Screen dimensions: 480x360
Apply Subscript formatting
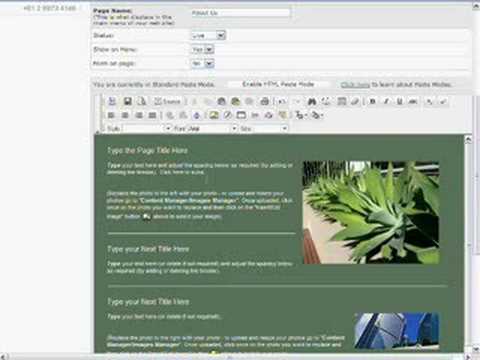point(429,101)
